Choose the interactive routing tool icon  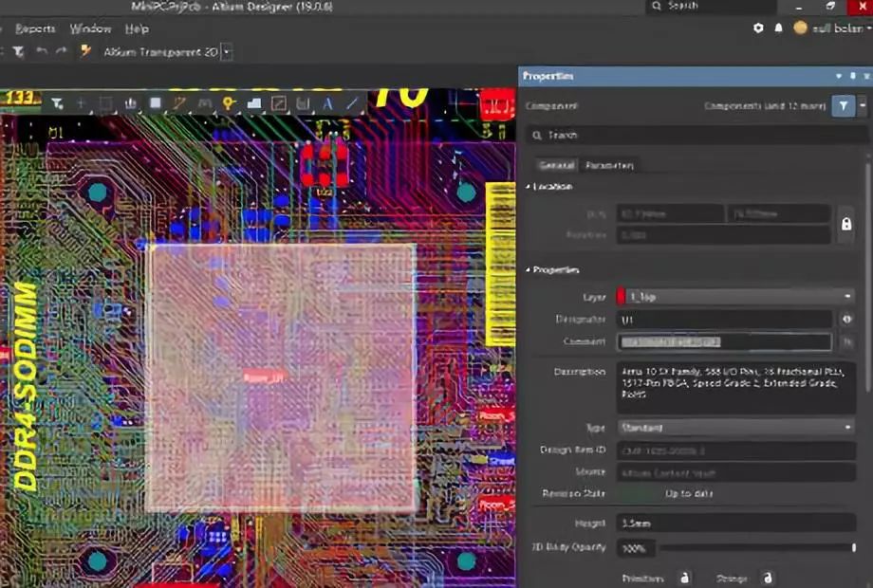click(179, 103)
